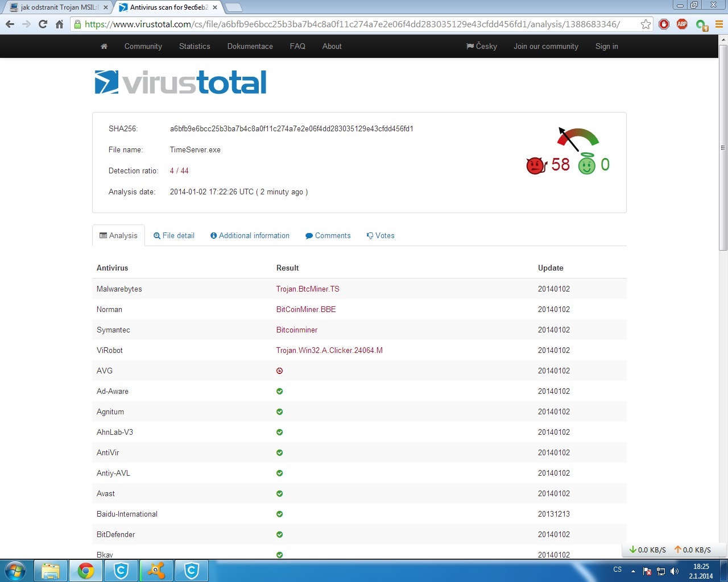The width and height of the screenshot is (728, 582).
Task: Click the page vertical scrollbar thumb
Action: tap(723, 148)
